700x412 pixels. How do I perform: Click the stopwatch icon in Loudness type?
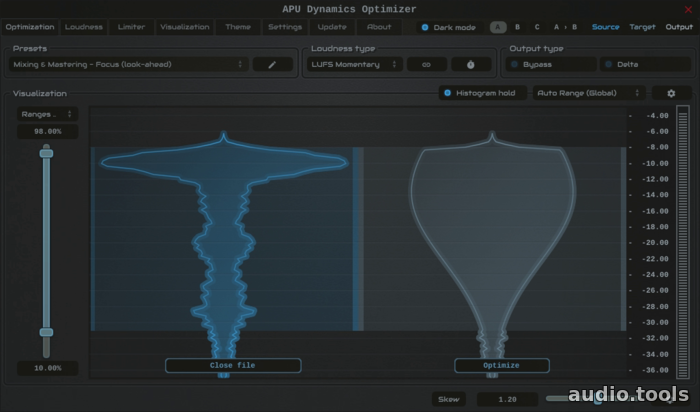pyautogui.click(x=471, y=65)
